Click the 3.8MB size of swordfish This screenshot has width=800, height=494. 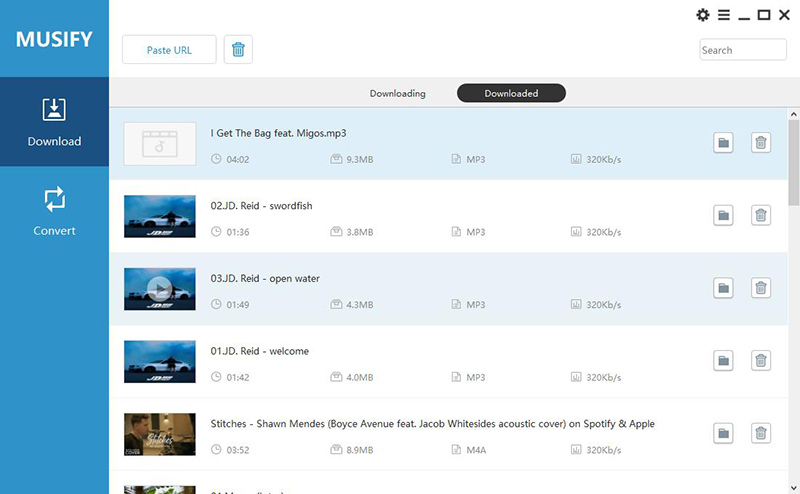360,232
